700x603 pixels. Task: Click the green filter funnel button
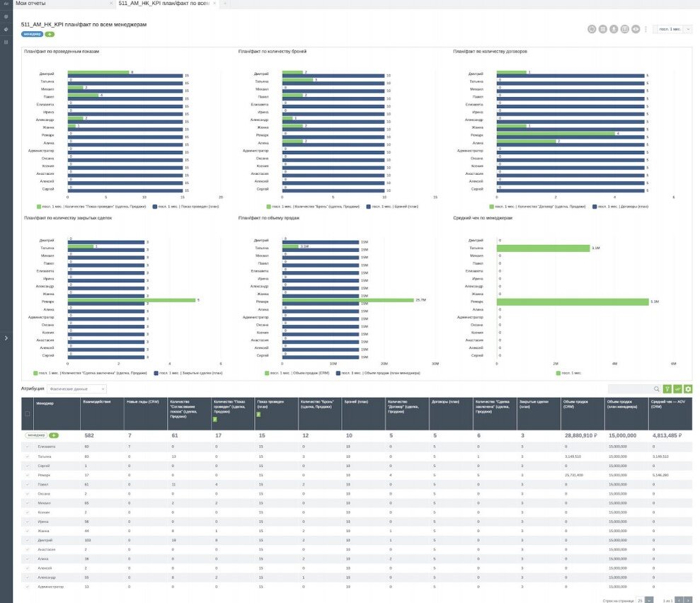pos(667,389)
